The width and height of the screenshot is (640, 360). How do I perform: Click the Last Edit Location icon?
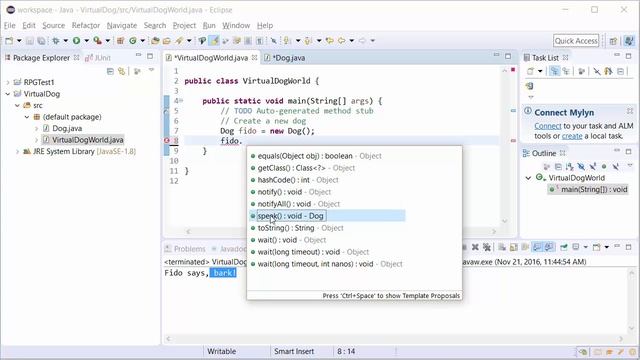coord(330,41)
